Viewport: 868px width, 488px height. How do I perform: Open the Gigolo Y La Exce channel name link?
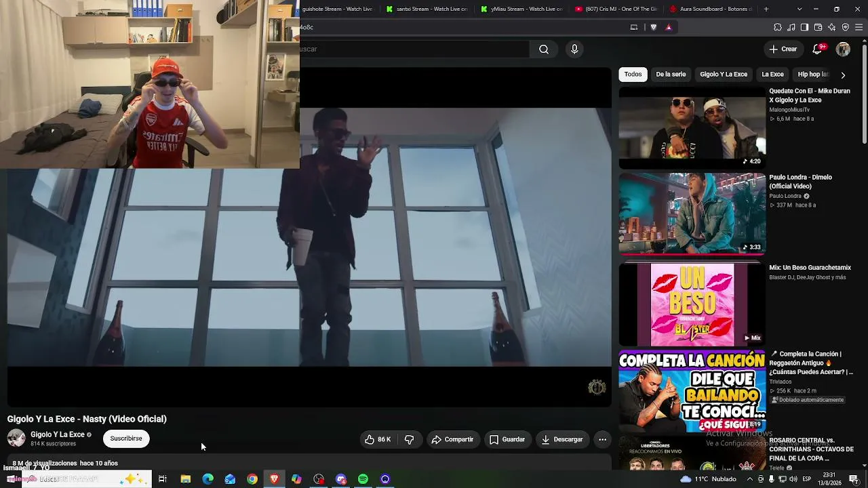(x=58, y=434)
